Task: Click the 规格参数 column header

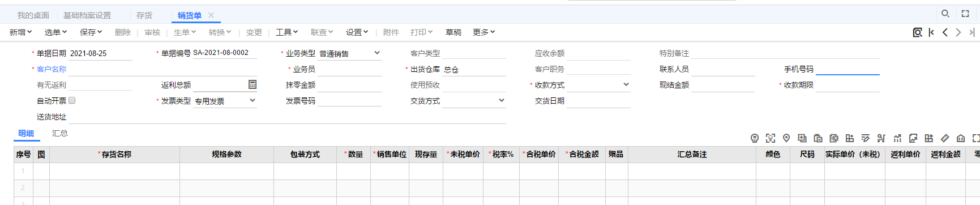Action: click(x=226, y=154)
